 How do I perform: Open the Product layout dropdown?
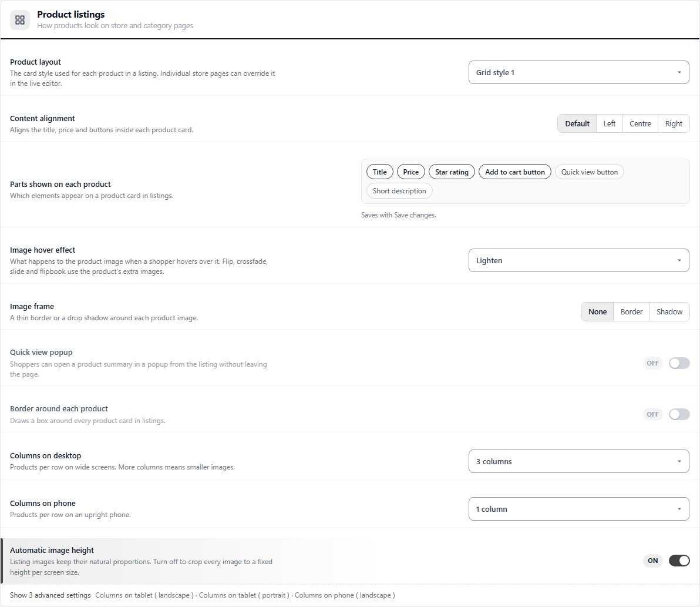coord(578,72)
